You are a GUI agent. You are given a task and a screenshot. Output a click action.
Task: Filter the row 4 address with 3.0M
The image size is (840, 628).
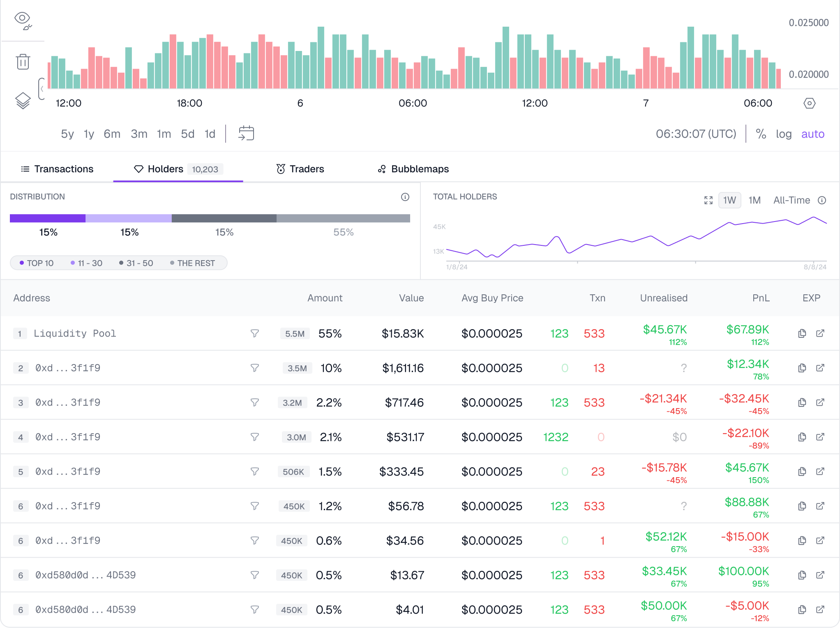255,437
